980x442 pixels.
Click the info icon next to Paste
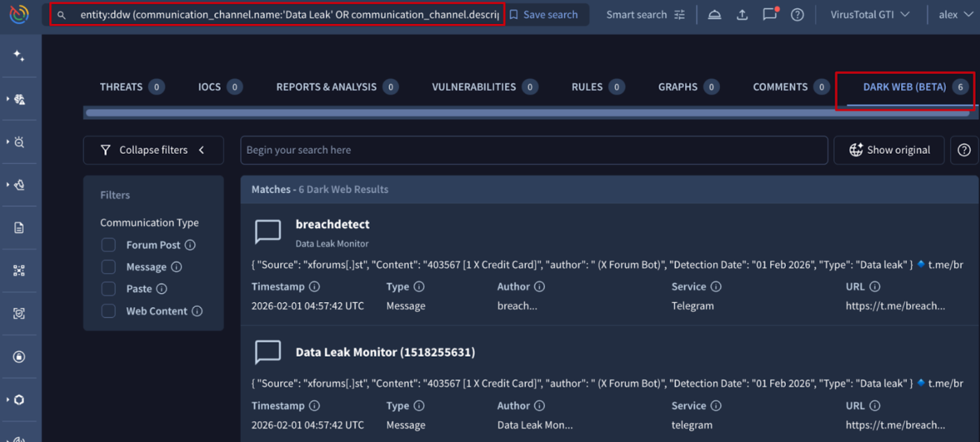point(161,289)
